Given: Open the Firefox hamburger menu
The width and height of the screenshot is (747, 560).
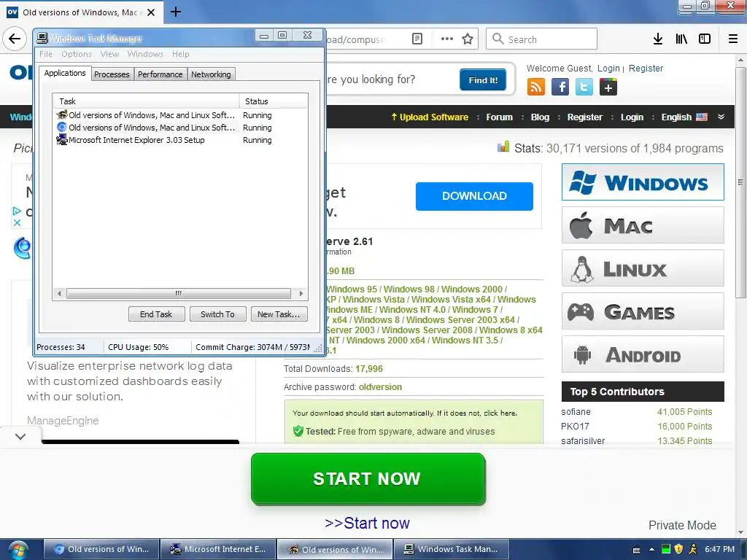Looking at the screenshot, I should pos(732,39).
